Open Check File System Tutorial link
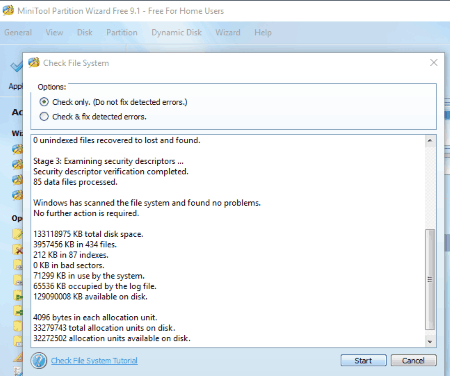This screenshot has width=450, height=376. (x=94, y=361)
